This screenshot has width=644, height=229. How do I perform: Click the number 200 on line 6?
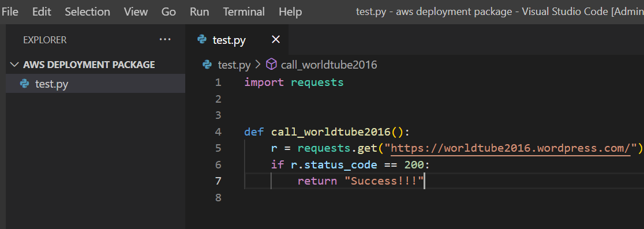[414, 164]
